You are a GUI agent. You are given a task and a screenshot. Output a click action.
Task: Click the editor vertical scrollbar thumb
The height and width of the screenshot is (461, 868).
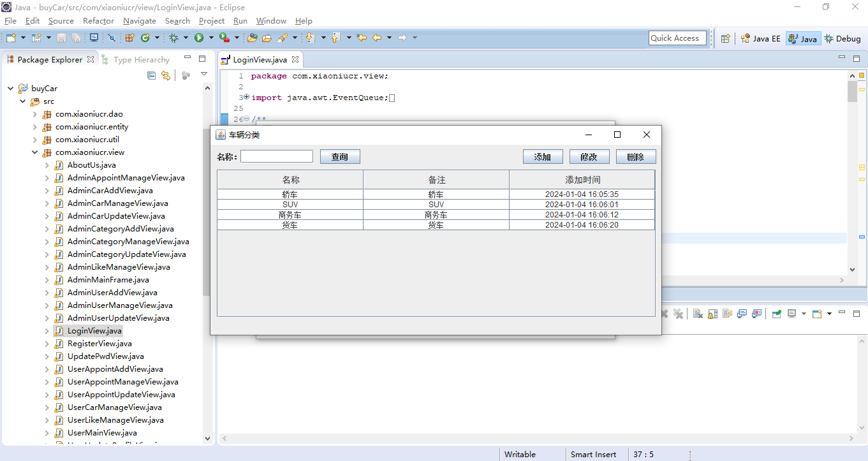pos(853,92)
